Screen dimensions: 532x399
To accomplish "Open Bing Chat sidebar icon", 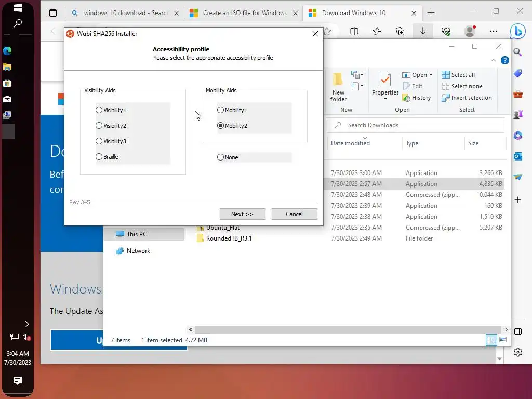I will [518, 31].
